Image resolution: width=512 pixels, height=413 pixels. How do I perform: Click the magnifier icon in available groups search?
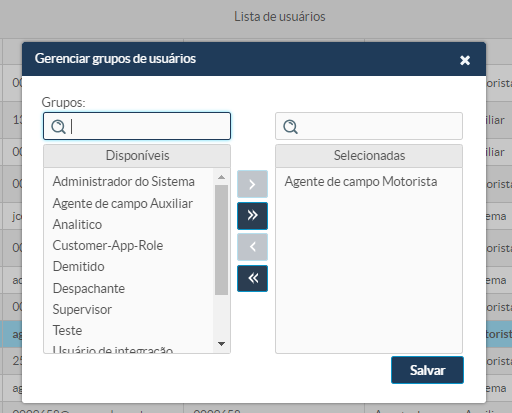[58, 127]
